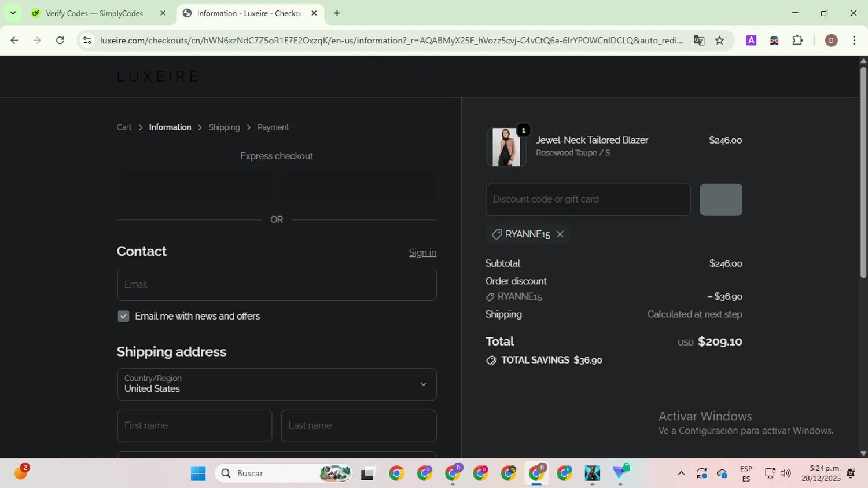
Task: Click the Jewel-Neck Tailored Blazer product name
Action: pos(592,140)
